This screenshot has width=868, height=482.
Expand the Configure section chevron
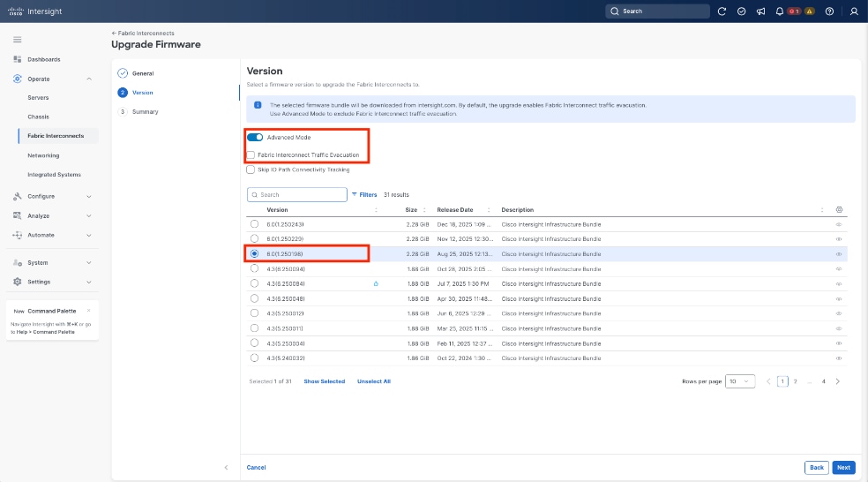point(88,197)
